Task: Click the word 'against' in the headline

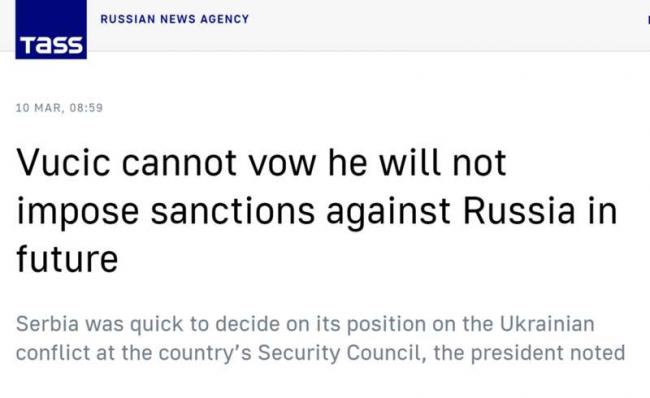Action: coord(388,213)
